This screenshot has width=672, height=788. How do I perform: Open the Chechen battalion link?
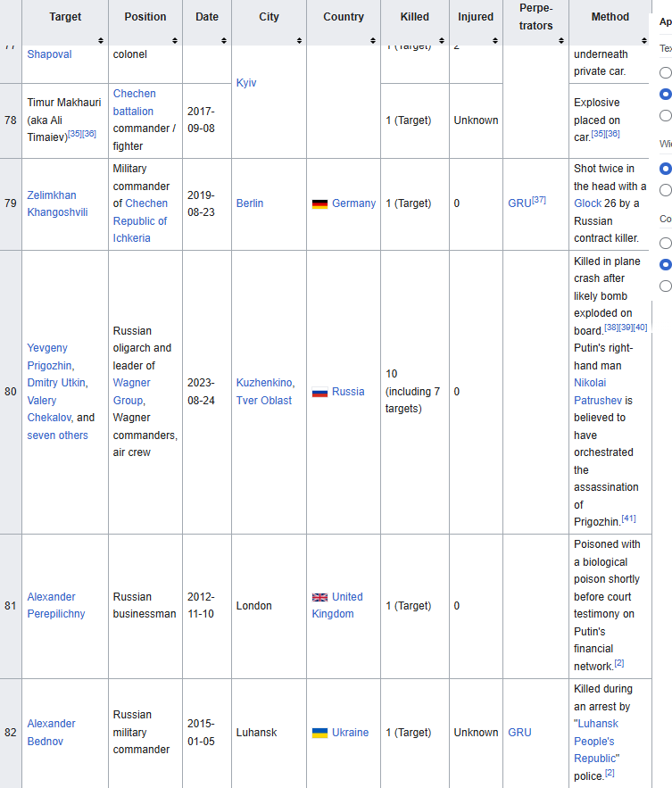click(134, 103)
